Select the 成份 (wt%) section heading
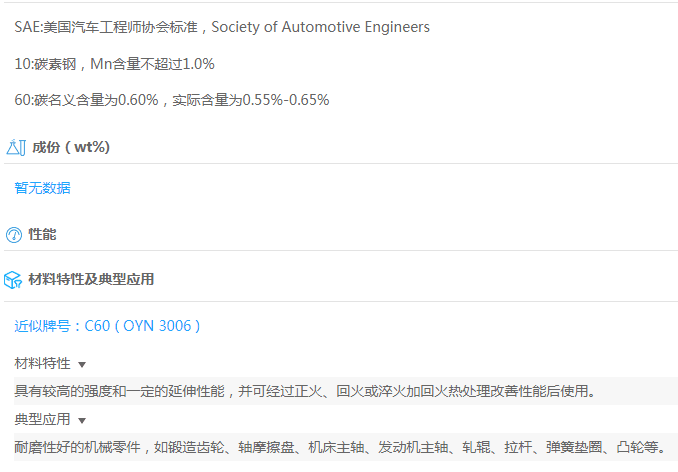This screenshot has height=472, width=678. click(x=70, y=147)
